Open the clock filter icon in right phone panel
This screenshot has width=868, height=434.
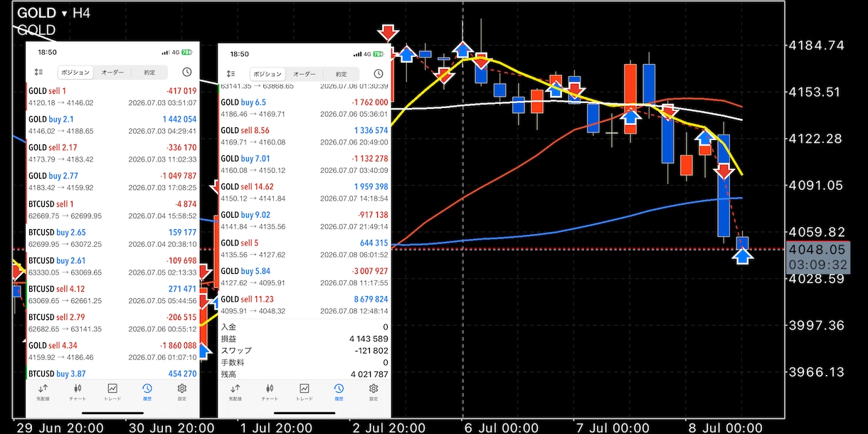(379, 73)
